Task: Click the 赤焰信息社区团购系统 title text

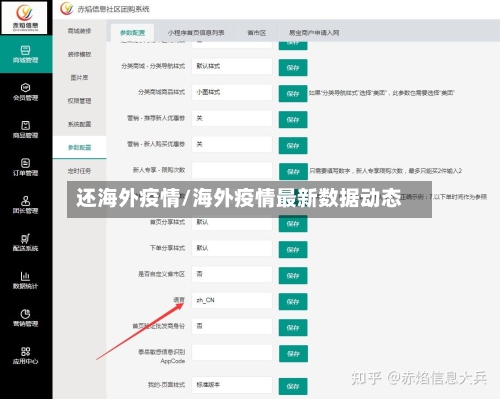Action: [113, 9]
